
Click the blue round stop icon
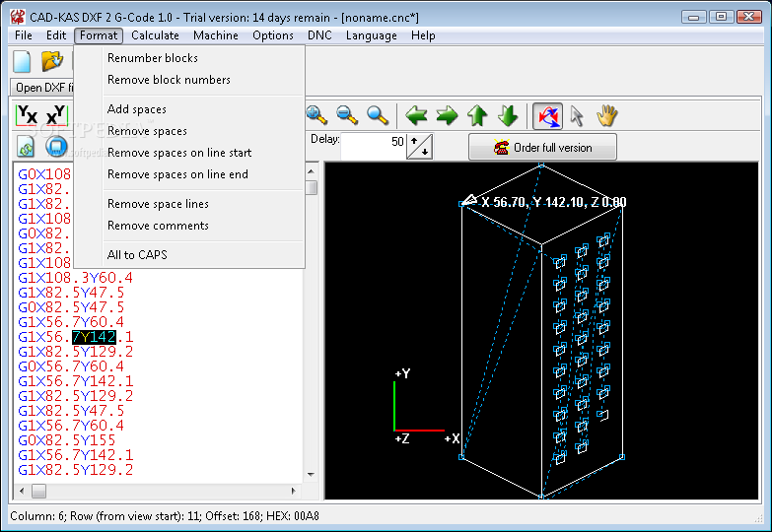coord(56,147)
